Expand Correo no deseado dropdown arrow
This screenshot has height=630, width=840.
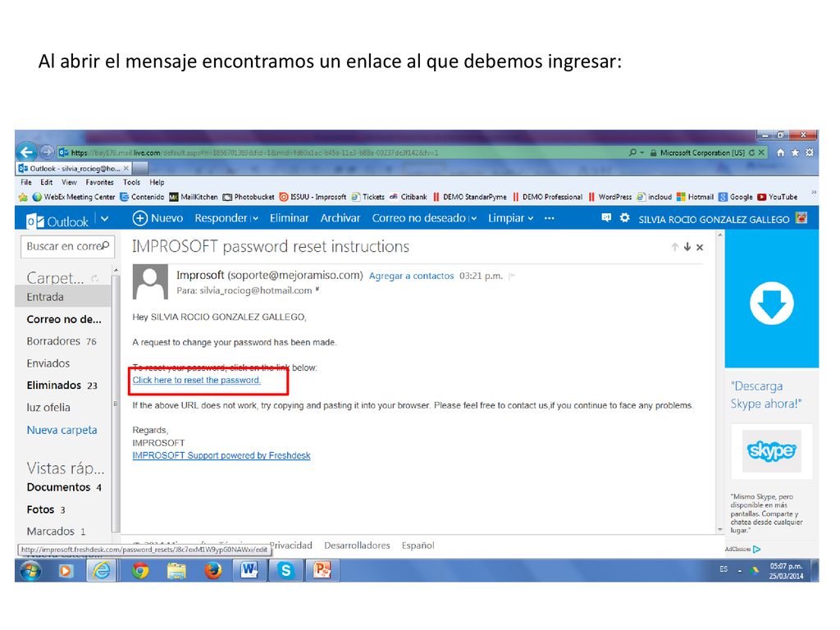473,218
